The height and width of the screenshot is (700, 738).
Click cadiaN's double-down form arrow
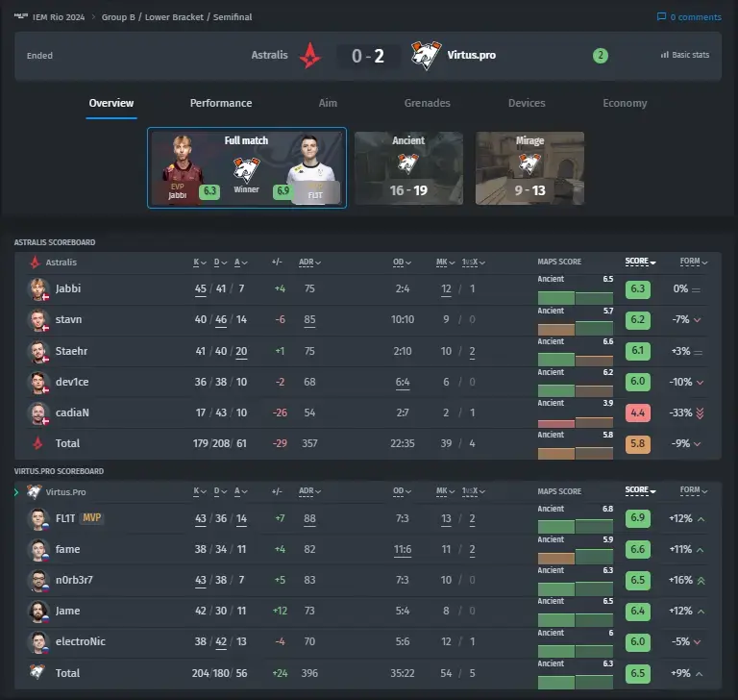tap(700, 413)
